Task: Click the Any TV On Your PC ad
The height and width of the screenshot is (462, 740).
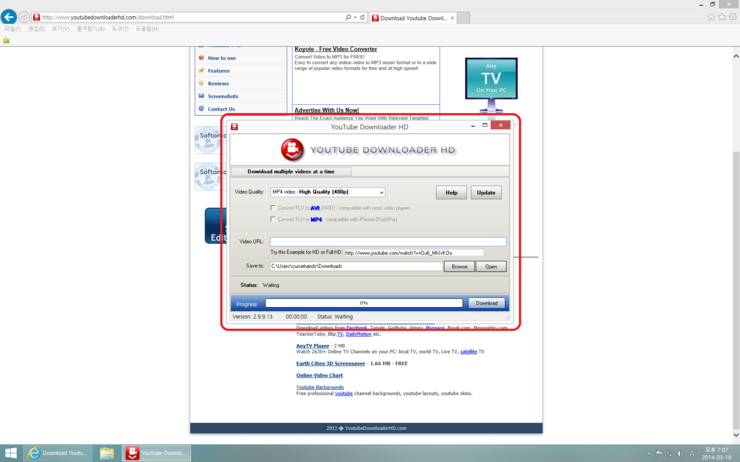Action: 491,84
